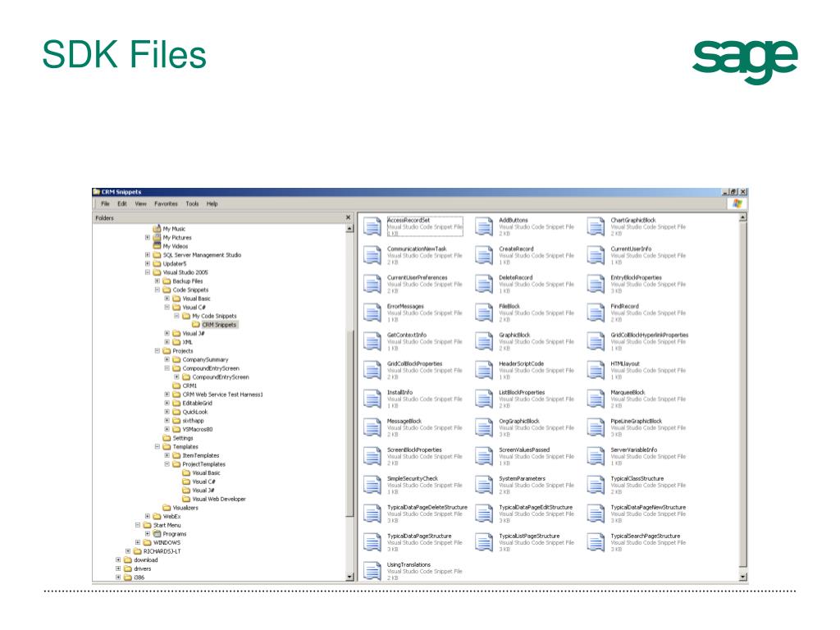Click the TypicalListPageStructure file name
The image size is (840, 630).
[529, 536]
